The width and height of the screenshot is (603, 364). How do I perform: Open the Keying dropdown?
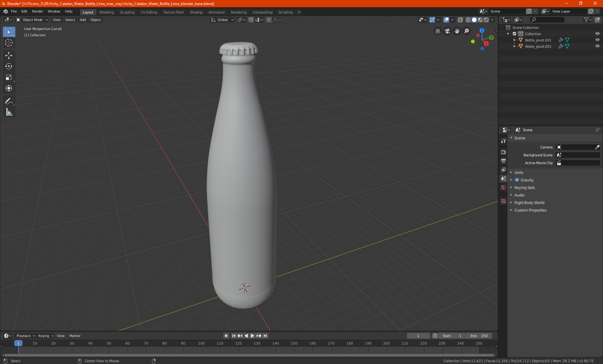[x=46, y=336]
